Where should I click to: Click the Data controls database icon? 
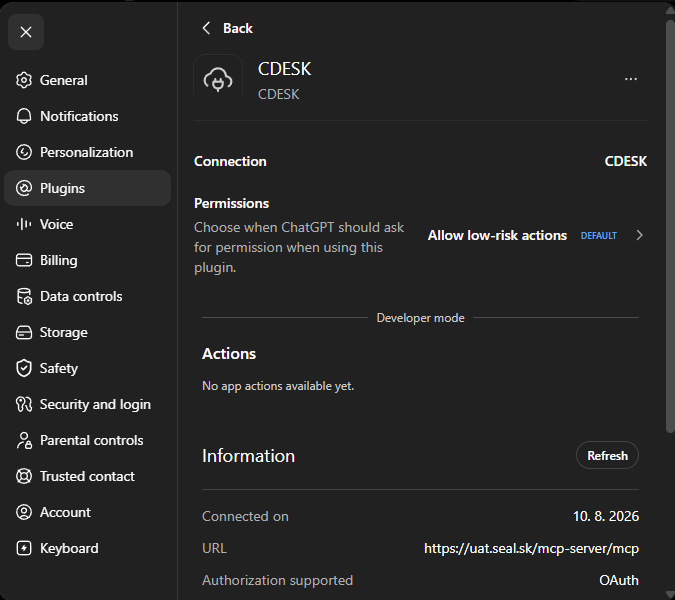[x=24, y=297]
